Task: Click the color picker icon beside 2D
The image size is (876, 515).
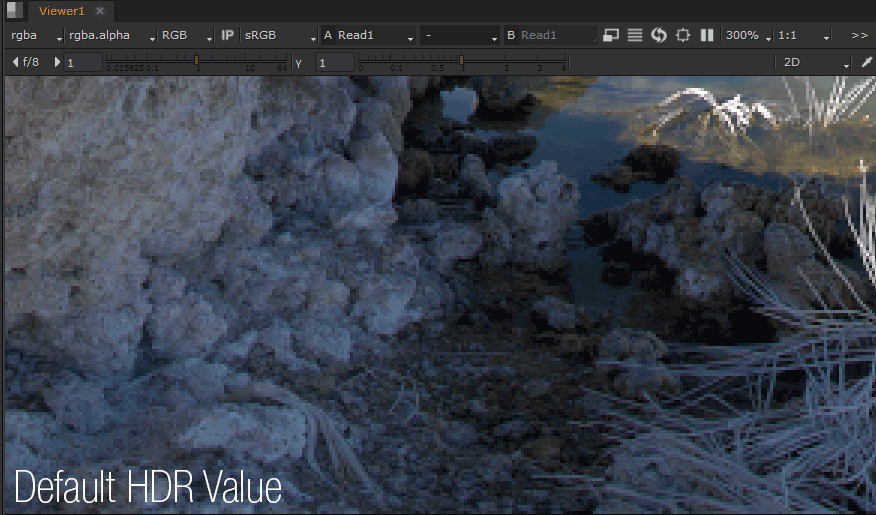Action: (x=866, y=62)
